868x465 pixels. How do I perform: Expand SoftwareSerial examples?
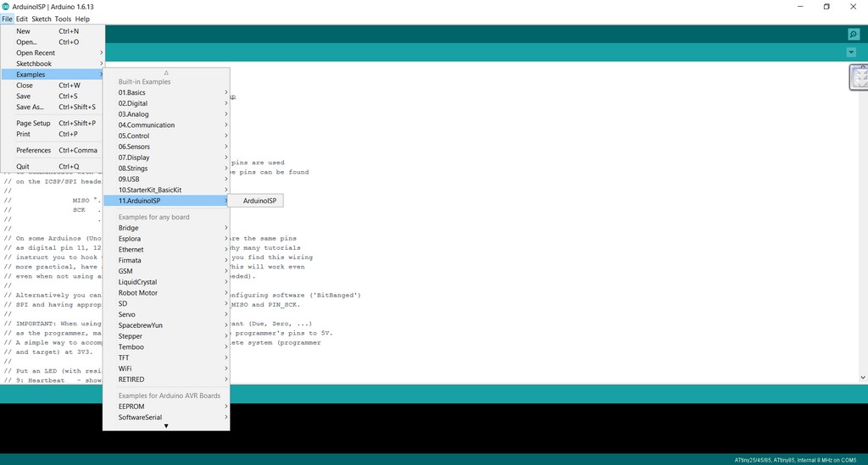pos(166,418)
